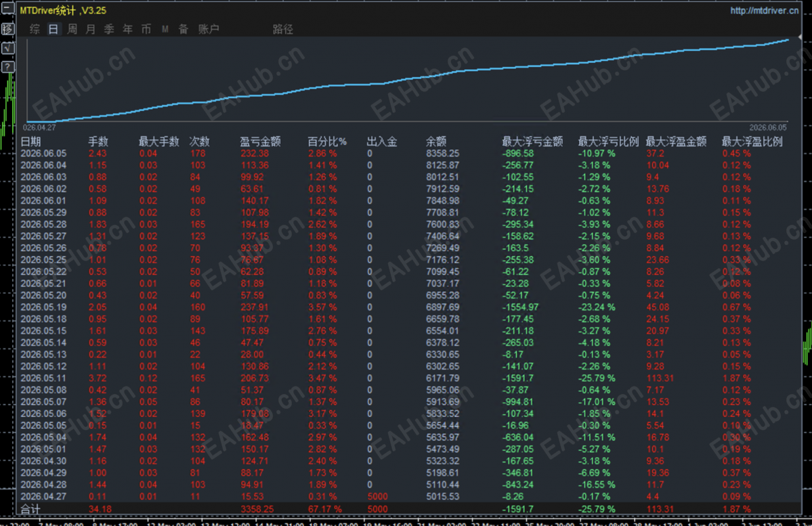Click the 移 move icon

(x=7, y=28)
